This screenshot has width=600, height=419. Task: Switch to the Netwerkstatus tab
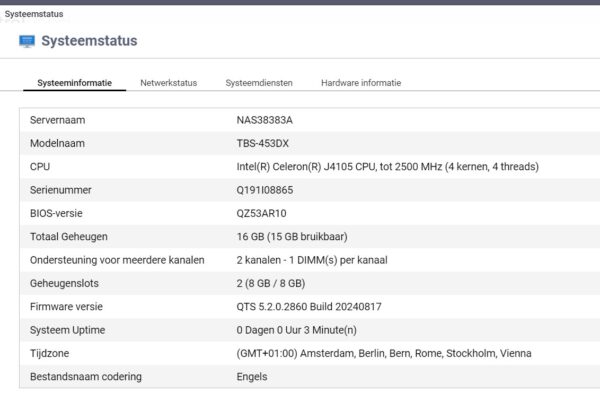click(x=169, y=83)
